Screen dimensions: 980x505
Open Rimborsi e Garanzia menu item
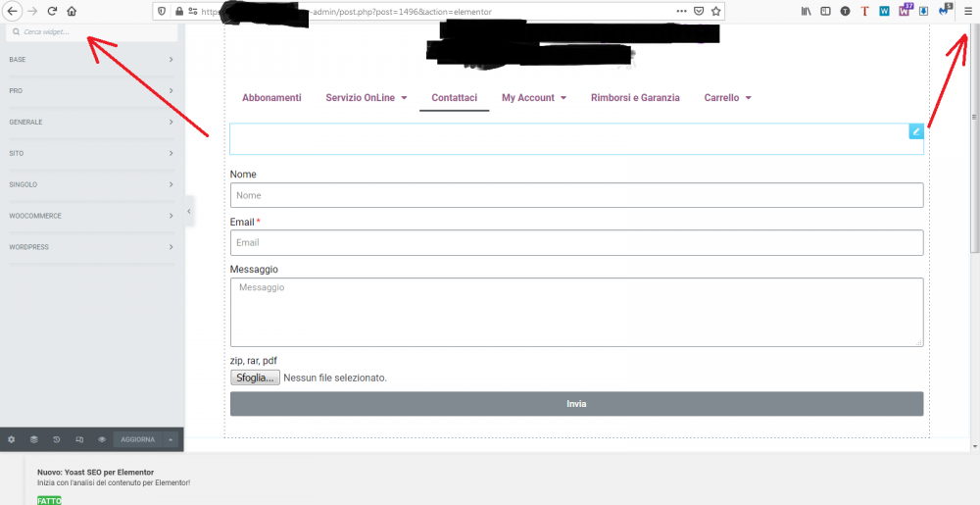(x=635, y=97)
